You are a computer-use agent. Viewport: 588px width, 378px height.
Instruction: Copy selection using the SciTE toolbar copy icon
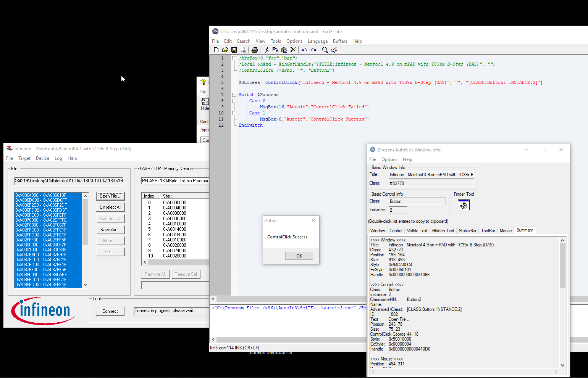(x=275, y=50)
